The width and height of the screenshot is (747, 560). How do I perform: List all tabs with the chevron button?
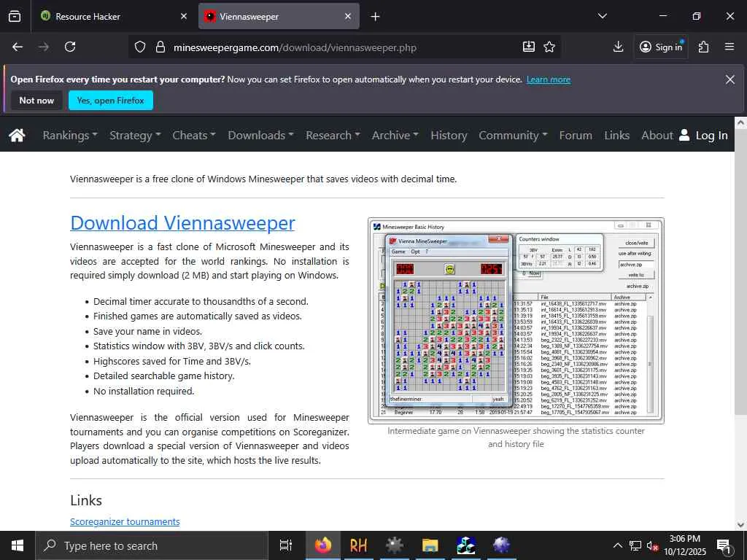click(x=602, y=17)
